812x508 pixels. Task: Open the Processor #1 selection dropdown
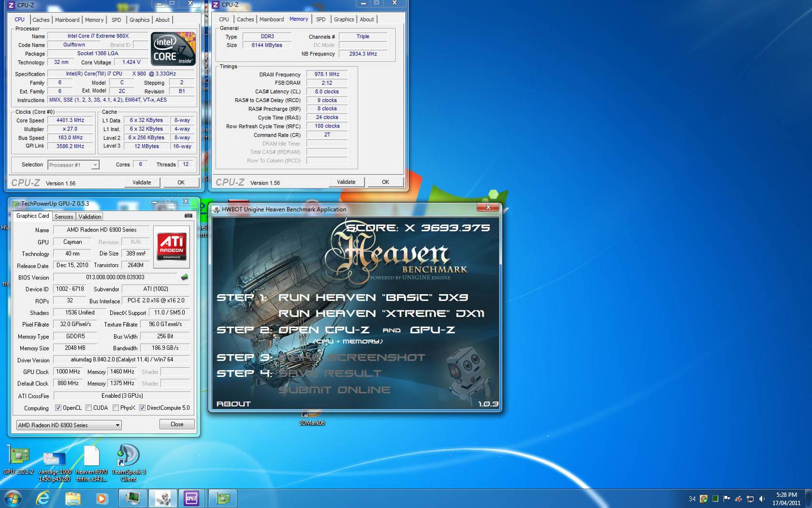click(74, 165)
